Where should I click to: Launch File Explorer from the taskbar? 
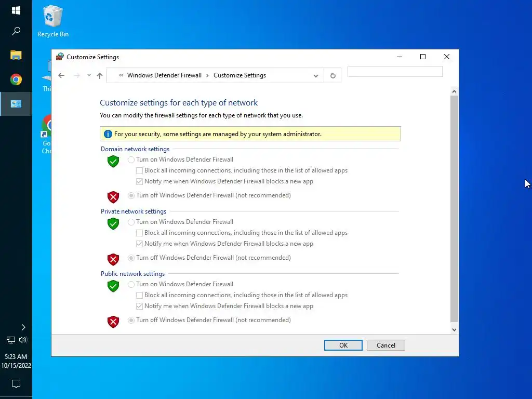tap(16, 55)
